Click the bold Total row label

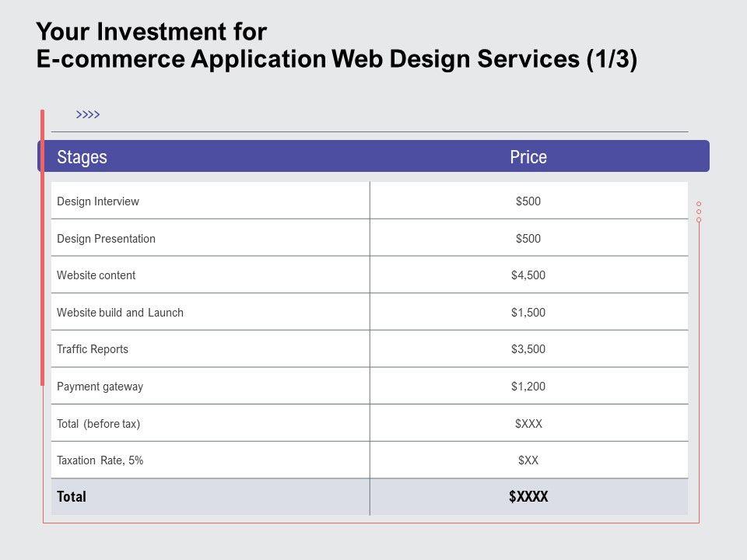72,497
